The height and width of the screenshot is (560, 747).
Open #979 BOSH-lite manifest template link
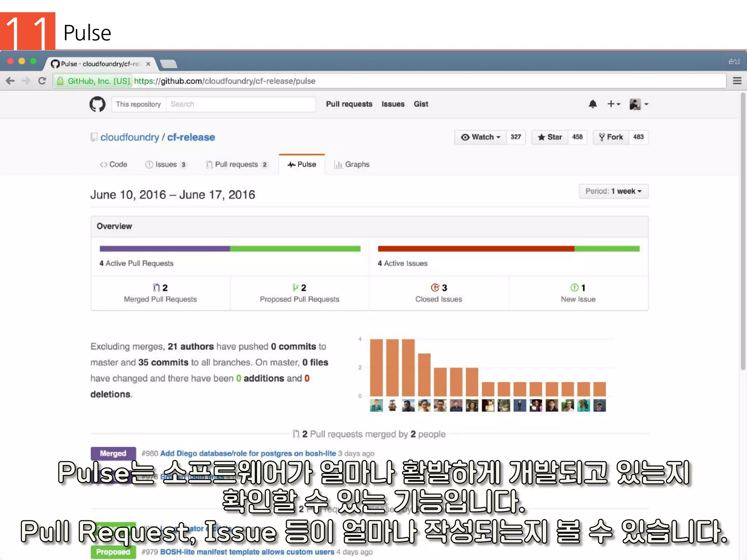click(x=247, y=552)
